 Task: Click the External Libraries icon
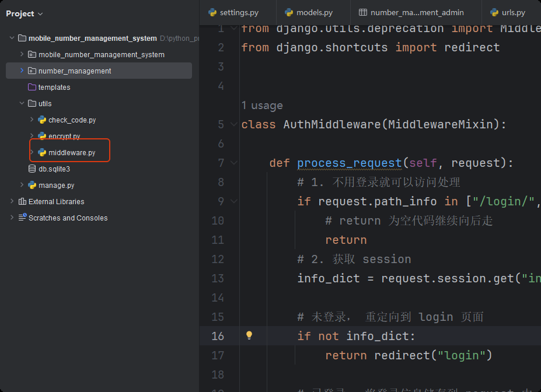[x=22, y=201]
